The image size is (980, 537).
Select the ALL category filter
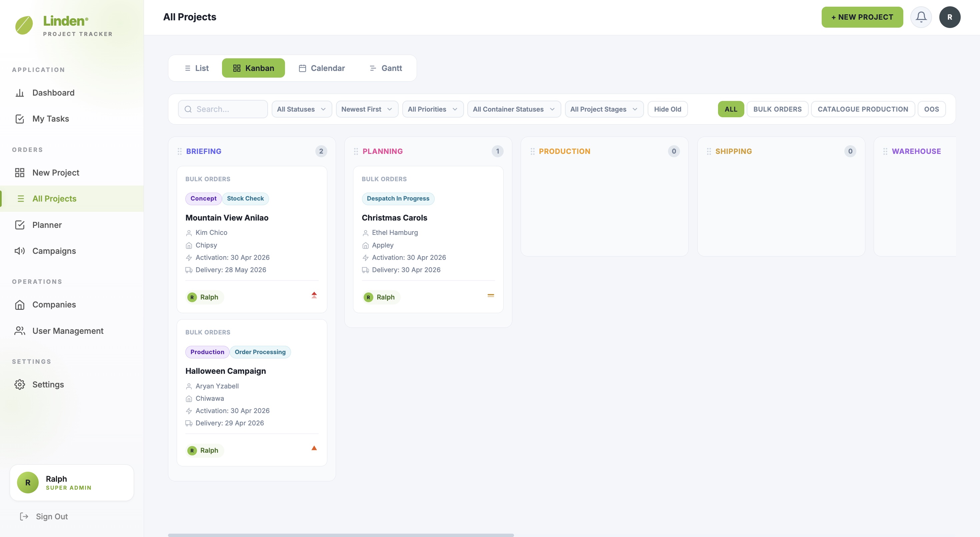730,110
